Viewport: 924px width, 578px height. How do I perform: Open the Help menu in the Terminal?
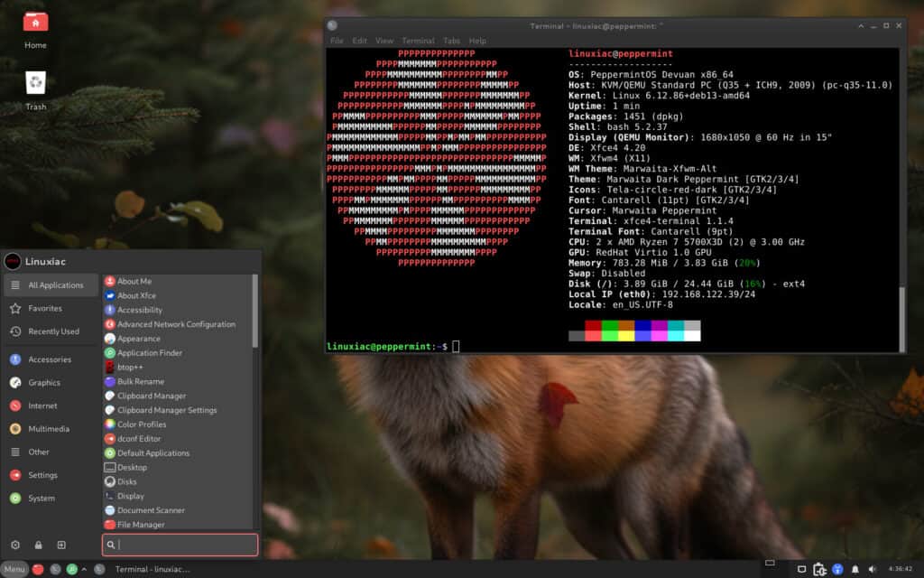pos(477,41)
